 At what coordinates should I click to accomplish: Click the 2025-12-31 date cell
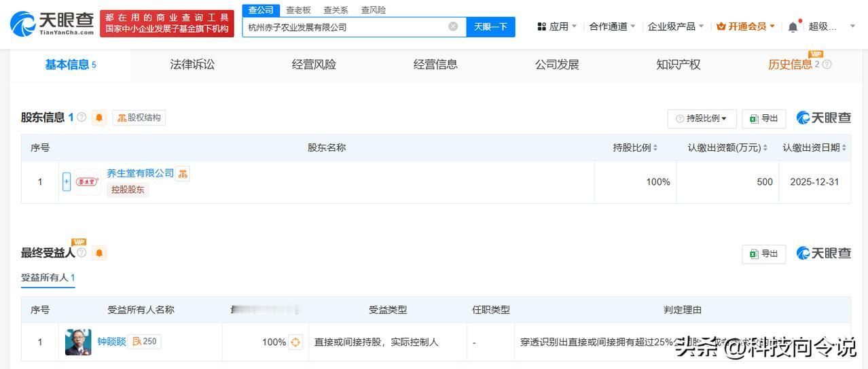[x=814, y=181]
